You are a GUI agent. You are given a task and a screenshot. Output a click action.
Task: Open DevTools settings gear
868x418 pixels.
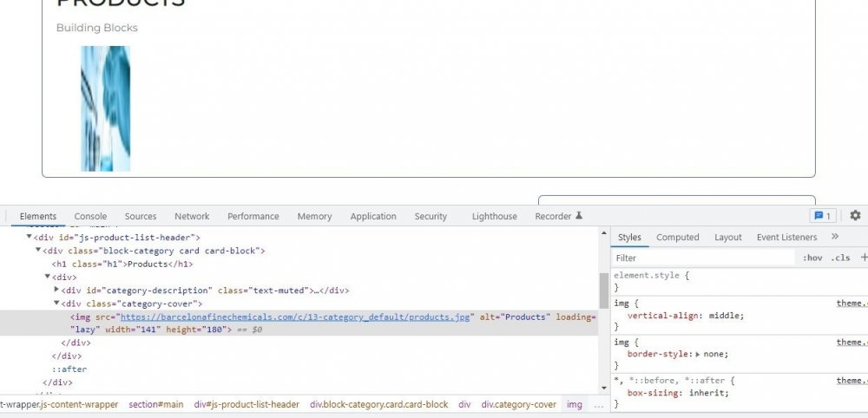point(855,216)
